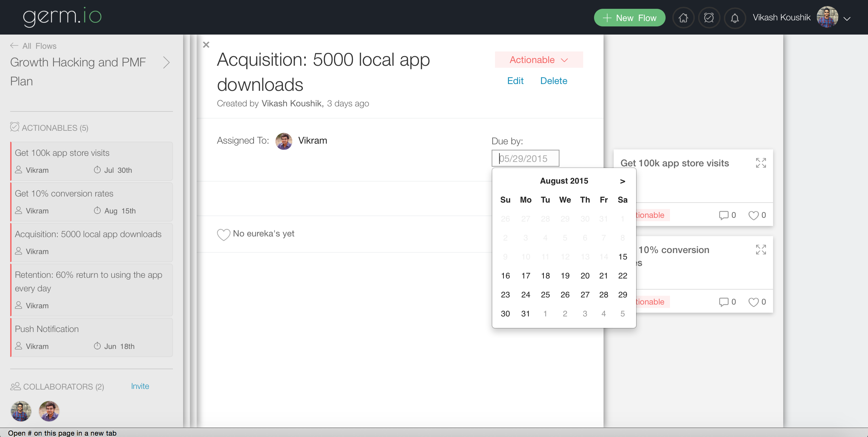This screenshot has height=437, width=868.
Task: Go to next month in calendar
Action: 622,181
